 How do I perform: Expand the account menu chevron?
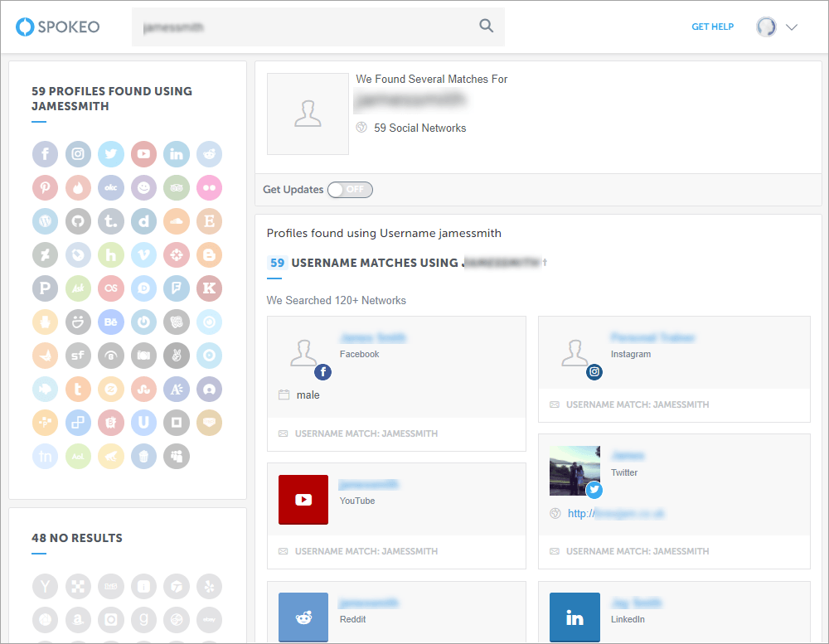pos(792,27)
